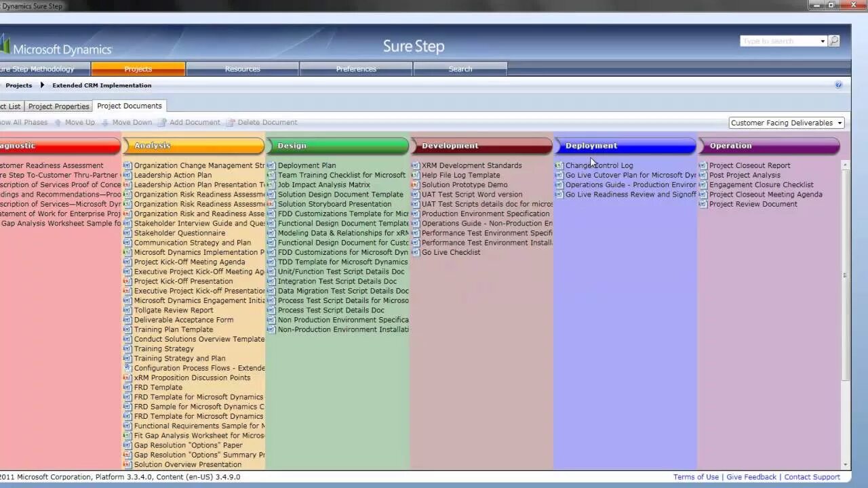The width and height of the screenshot is (868, 488).
Task: Click the icon beside Project Kick-Off Presentation
Action: [127, 281]
